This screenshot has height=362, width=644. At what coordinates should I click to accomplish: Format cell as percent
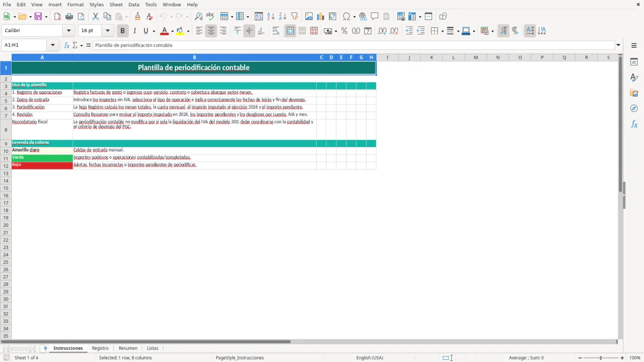[344, 31]
